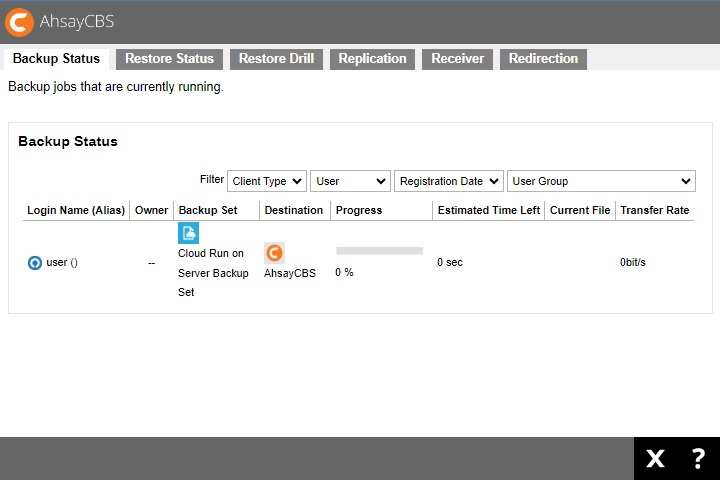This screenshot has width=720, height=480.
Task: Open help with the question mark icon
Action: coord(698,459)
